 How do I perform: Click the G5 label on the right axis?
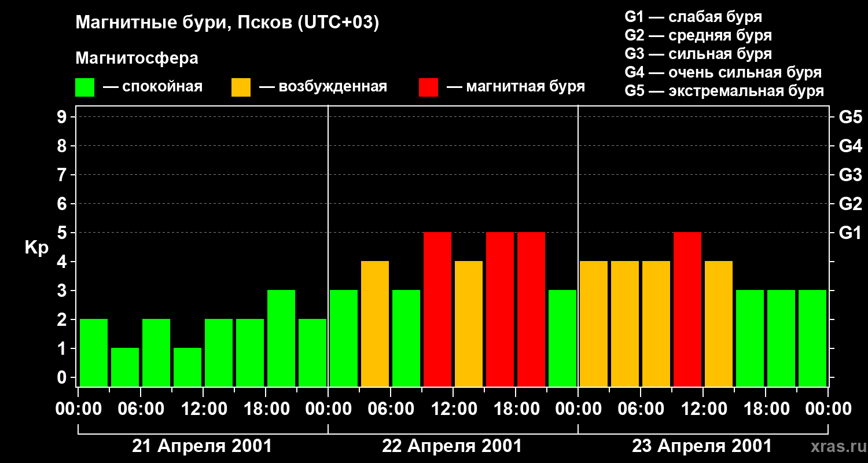[x=850, y=117]
